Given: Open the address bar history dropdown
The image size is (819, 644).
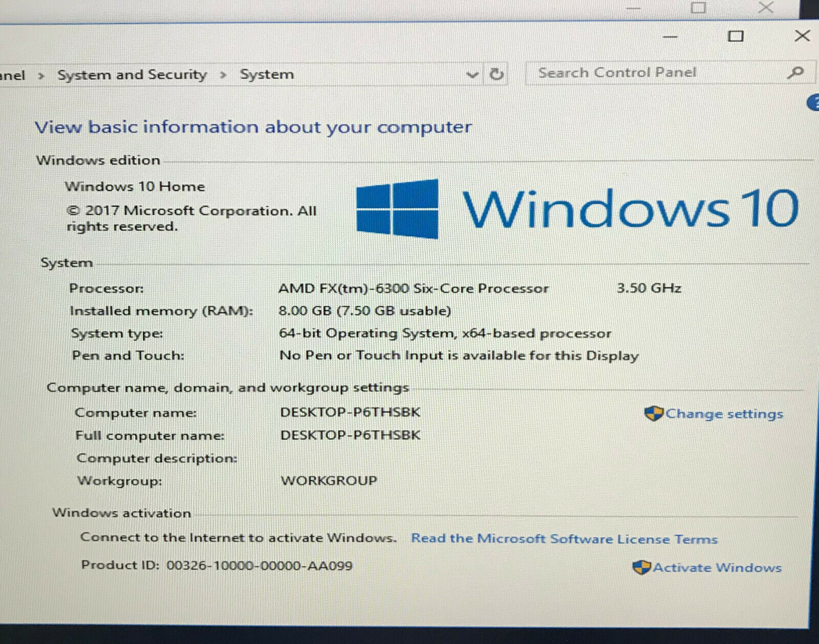Looking at the screenshot, I should click(472, 75).
